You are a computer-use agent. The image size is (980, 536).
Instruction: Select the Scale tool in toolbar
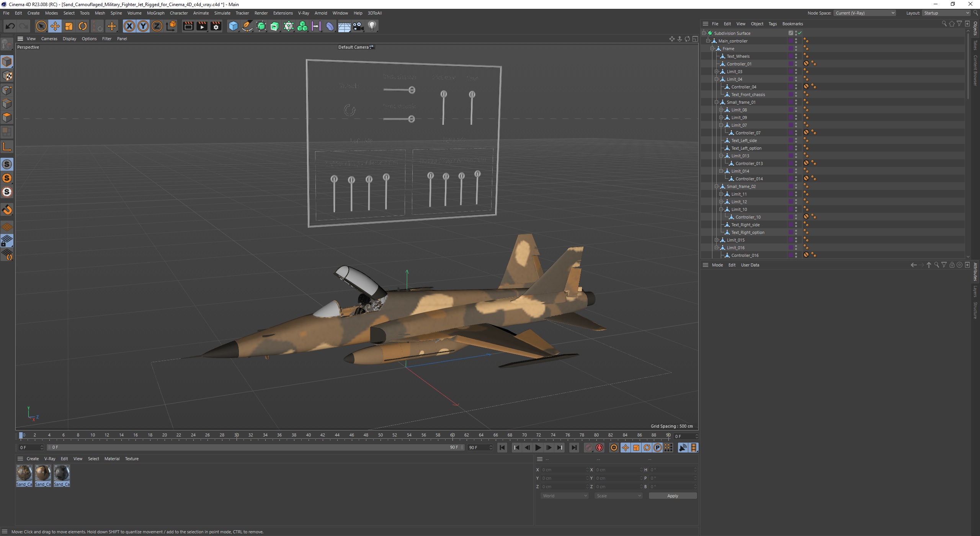coord(69,26)
